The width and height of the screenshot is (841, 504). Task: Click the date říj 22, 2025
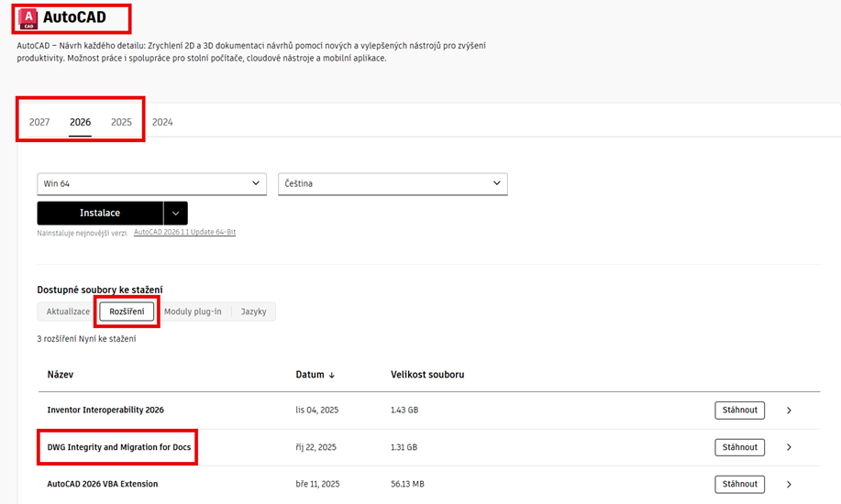coord(315,447)
